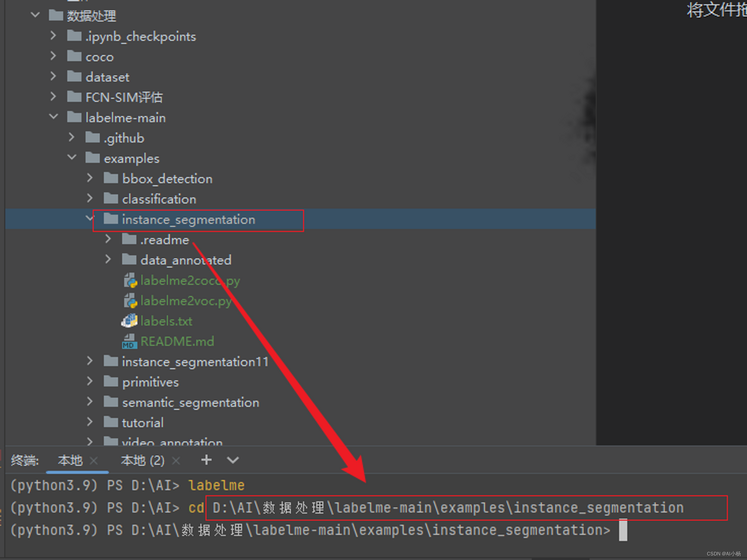
Task: Select the primitives folder icon
Action: (111, 381)
